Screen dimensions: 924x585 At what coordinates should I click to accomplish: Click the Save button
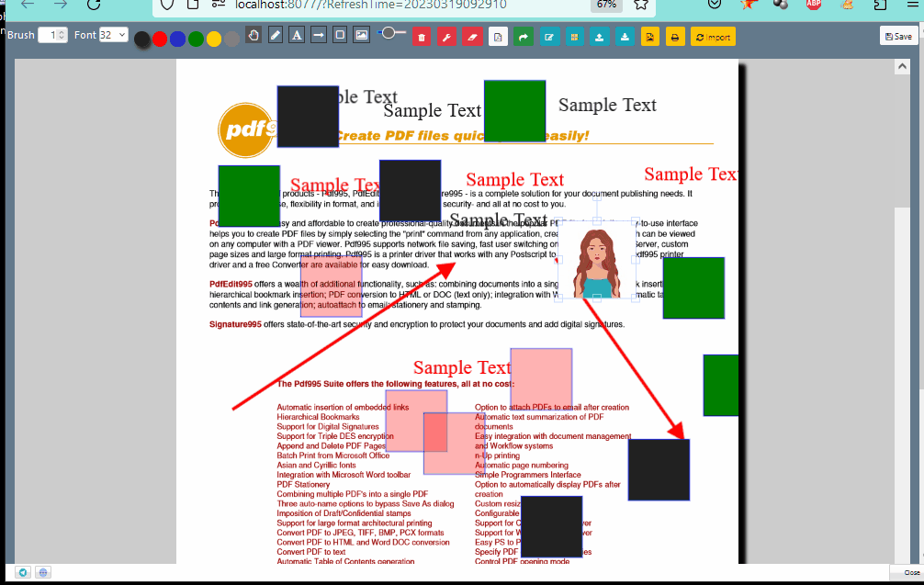pos(898,36)
